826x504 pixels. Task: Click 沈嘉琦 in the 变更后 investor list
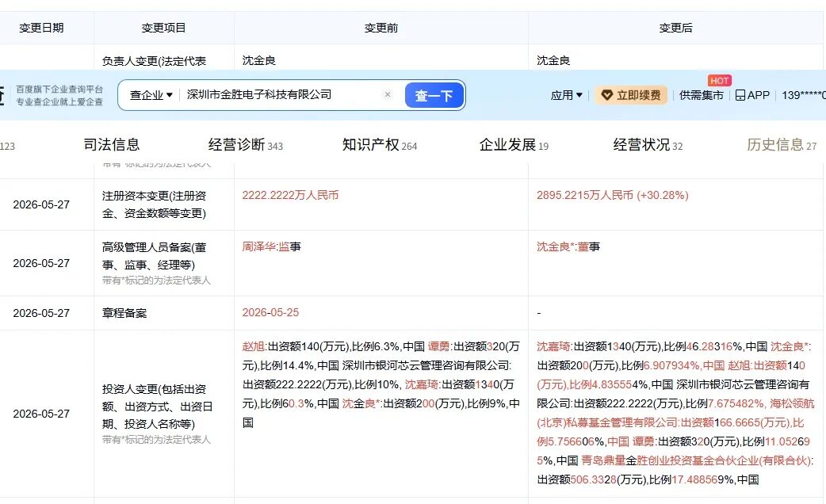553,346
